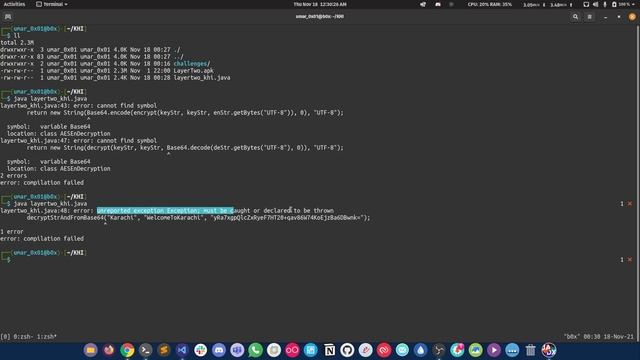The width and height of the screenshot is (640, 360).
Task: Open Sublime Text from the dock
Action: coord(164,350)
